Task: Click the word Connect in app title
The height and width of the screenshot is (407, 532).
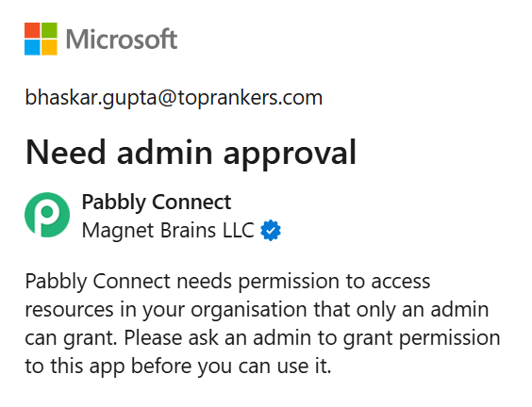Action: 191,203
